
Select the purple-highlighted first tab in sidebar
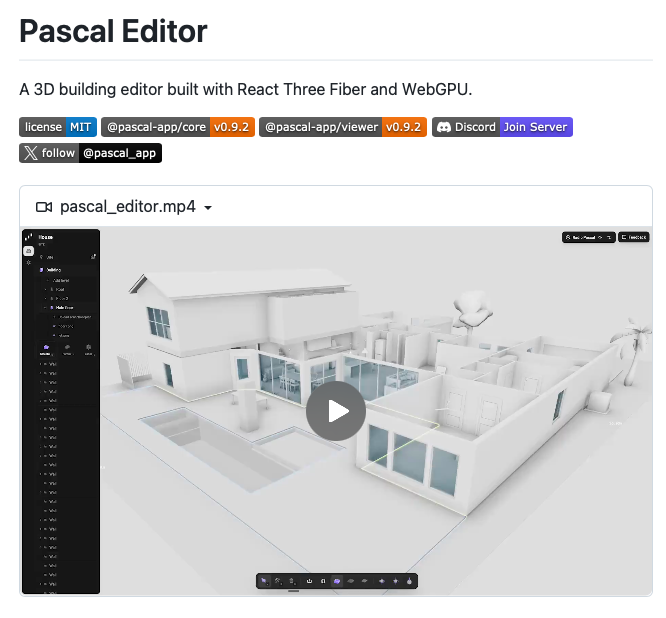tap(45, 350)
